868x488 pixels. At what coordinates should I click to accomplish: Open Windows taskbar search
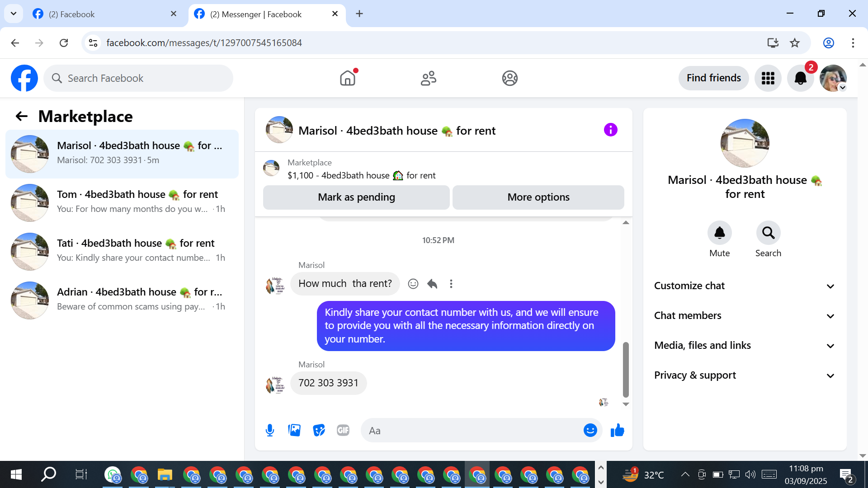48,474
